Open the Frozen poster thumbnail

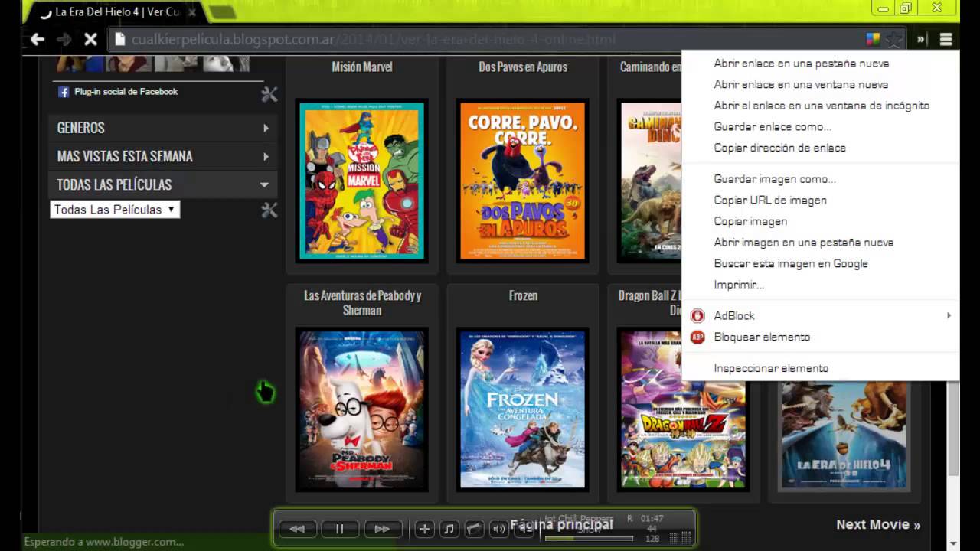click(523, 409)
